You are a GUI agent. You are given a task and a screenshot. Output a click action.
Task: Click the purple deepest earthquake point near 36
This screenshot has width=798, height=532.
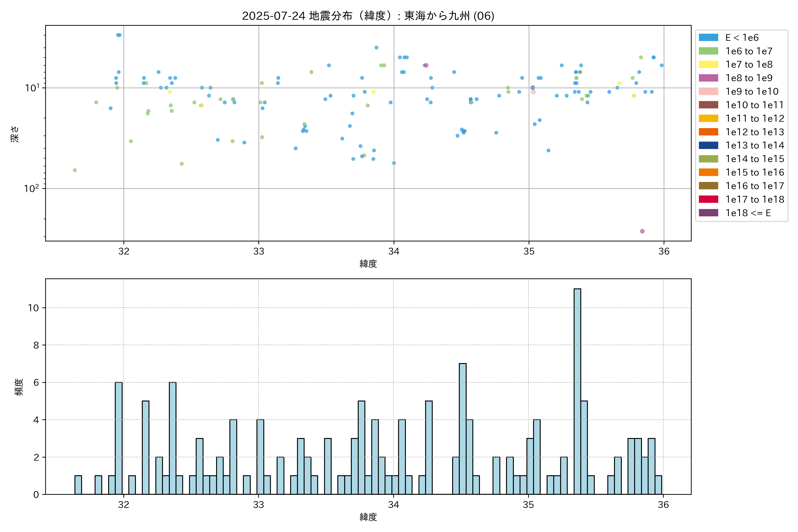(642, 231)
